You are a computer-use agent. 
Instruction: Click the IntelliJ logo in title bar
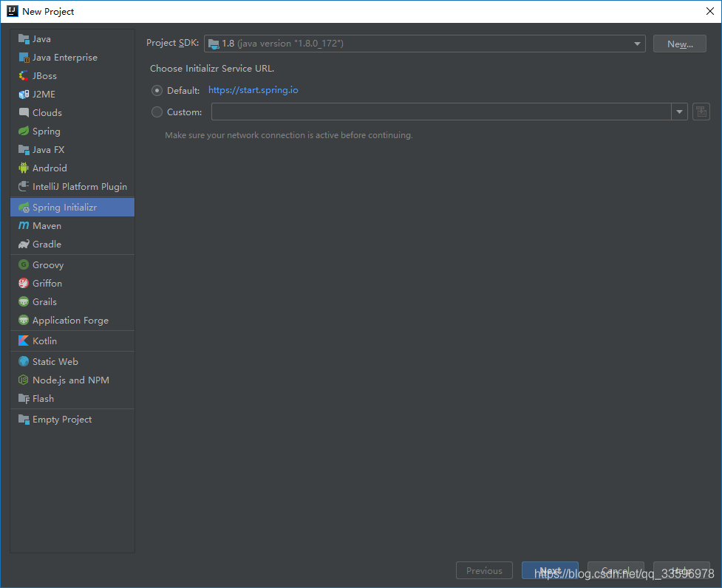[x=13, y=11]
